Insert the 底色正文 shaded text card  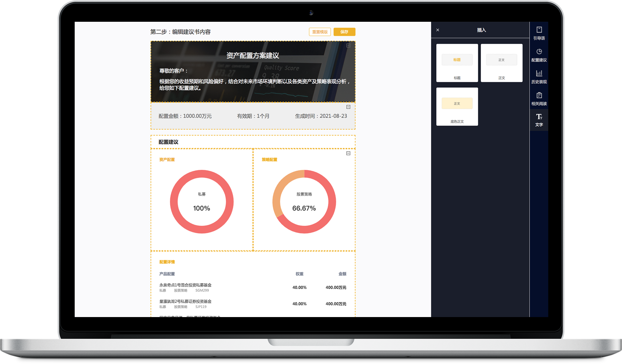(457, 107)
